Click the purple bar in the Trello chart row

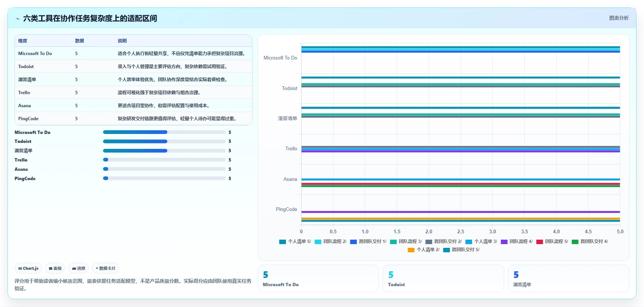coord(461,151)
